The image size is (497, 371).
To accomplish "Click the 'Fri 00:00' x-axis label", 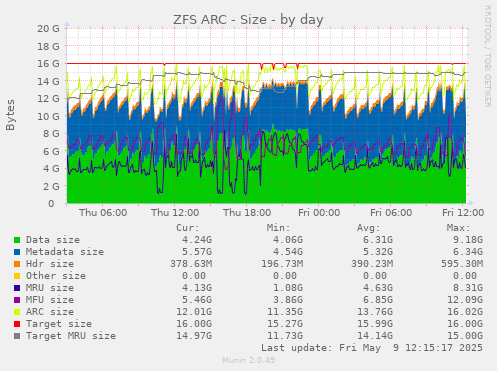I will click(319, 213).
